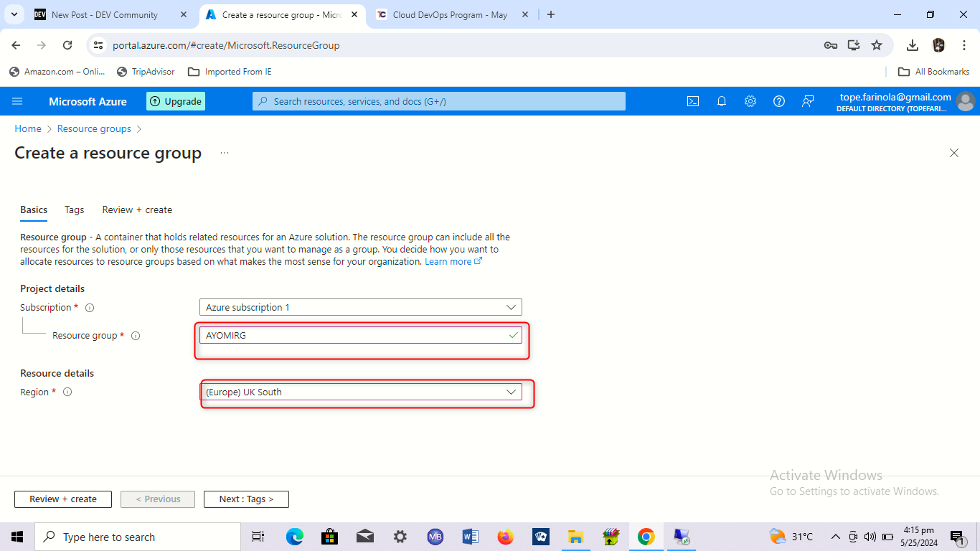Screen dimensions: 980x551
Task: Go to Resource groups in the breadcrumb
Action: [94, 128]
